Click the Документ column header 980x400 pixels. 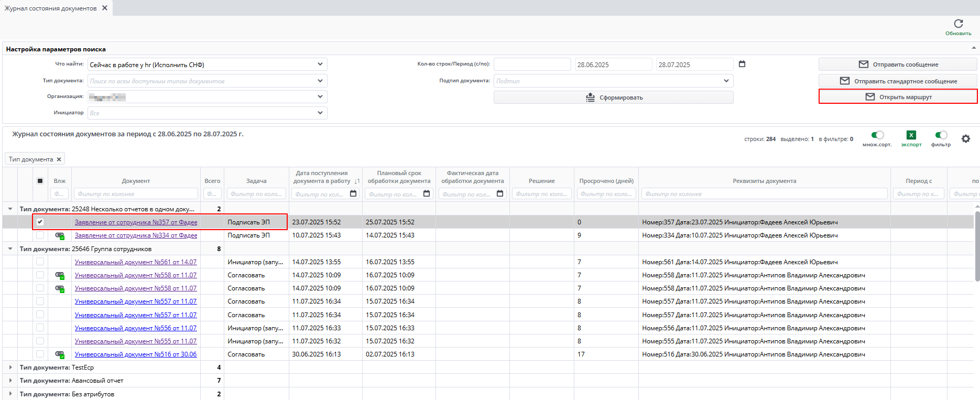click(136, 181)
